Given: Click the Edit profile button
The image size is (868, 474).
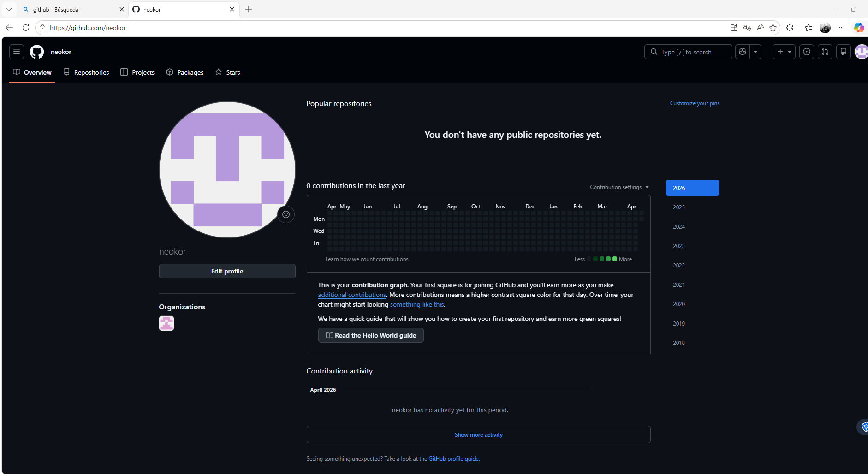Looking at the screenshot, I should click(x=227, y=271).
